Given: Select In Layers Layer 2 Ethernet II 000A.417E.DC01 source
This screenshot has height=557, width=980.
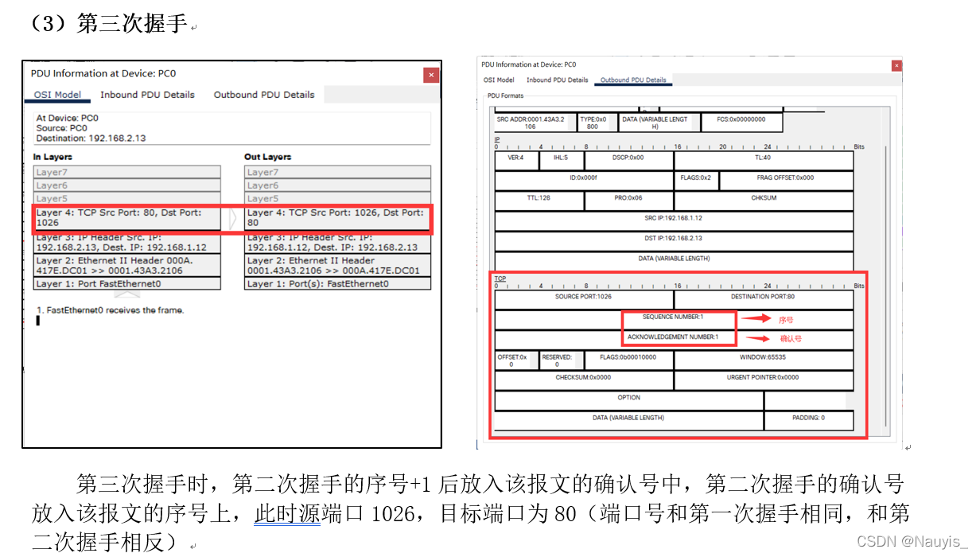Looking at the screenshot, I should [127, 265].
